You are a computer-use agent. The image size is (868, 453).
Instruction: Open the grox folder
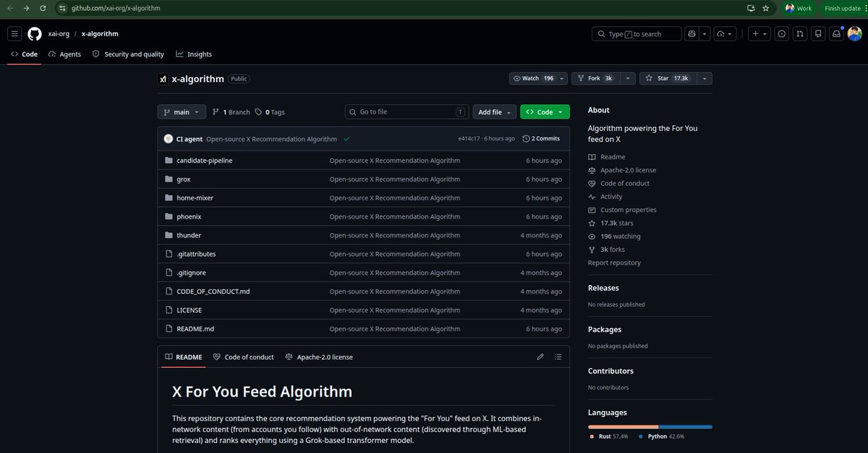[184, 179]
